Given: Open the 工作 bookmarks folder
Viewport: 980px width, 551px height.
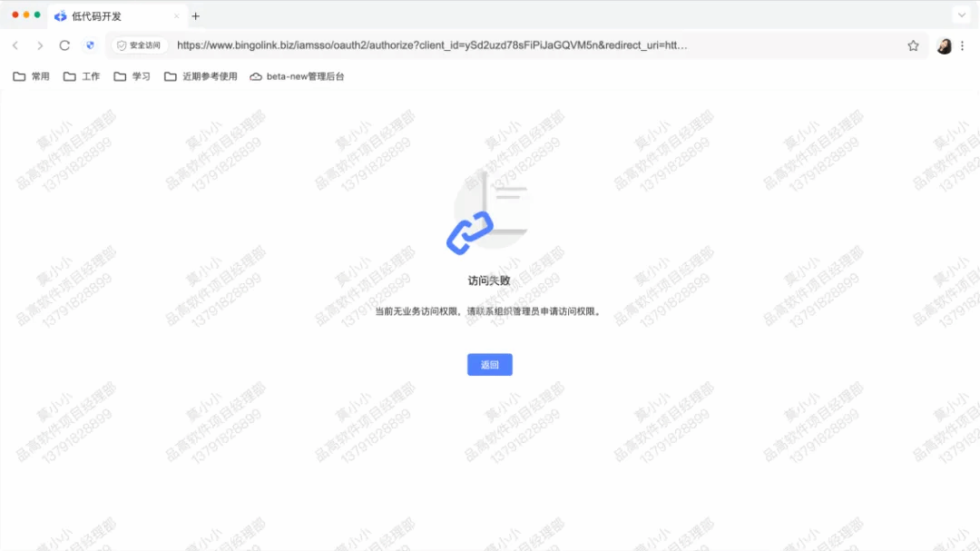Looking at the screenshot, I should [82, 76].
